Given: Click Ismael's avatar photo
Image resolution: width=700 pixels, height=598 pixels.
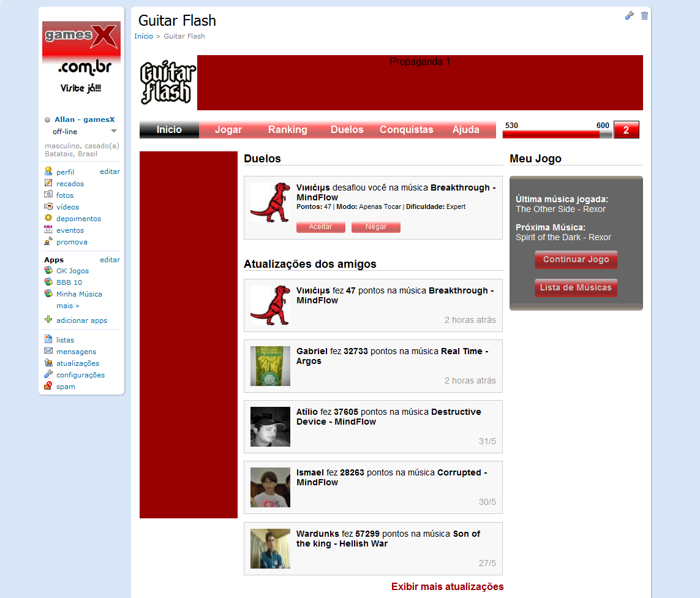Looking at the screenshot, I should click(x=270, y=487).
